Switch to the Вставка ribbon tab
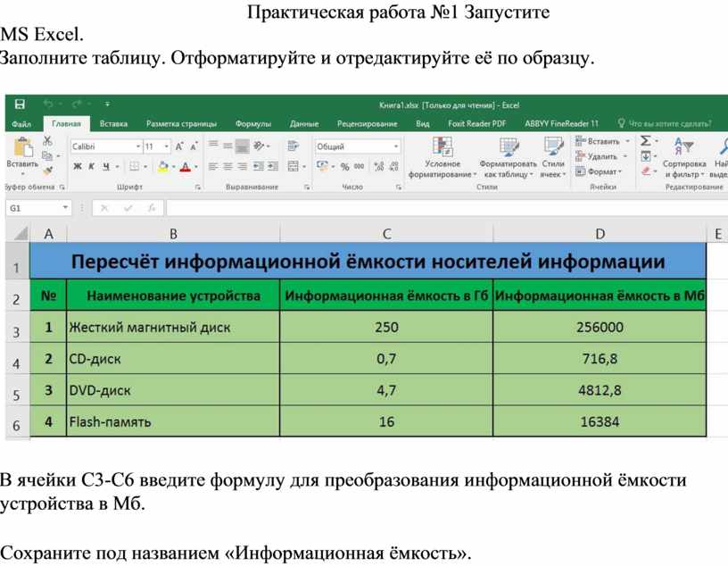Viewport: 728px width, 566px height. click(x=113, y=124)
